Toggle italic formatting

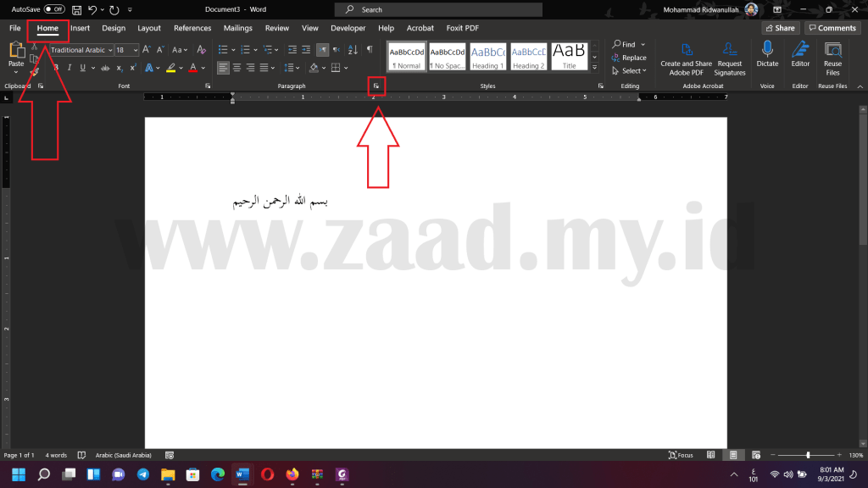(x=70, y=66)
